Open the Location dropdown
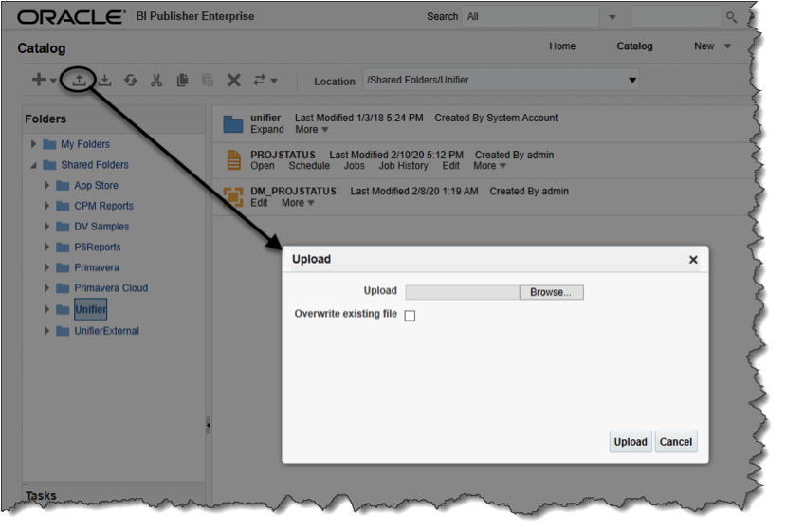786x532 pixels. coord(632,81)
